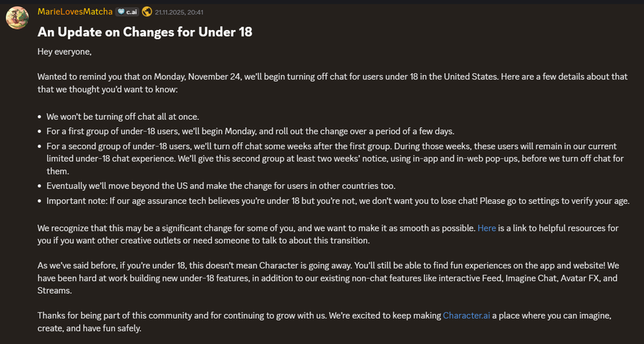Click the bullet "We won't be turning off chat all at once"

(x=122, y=116)
